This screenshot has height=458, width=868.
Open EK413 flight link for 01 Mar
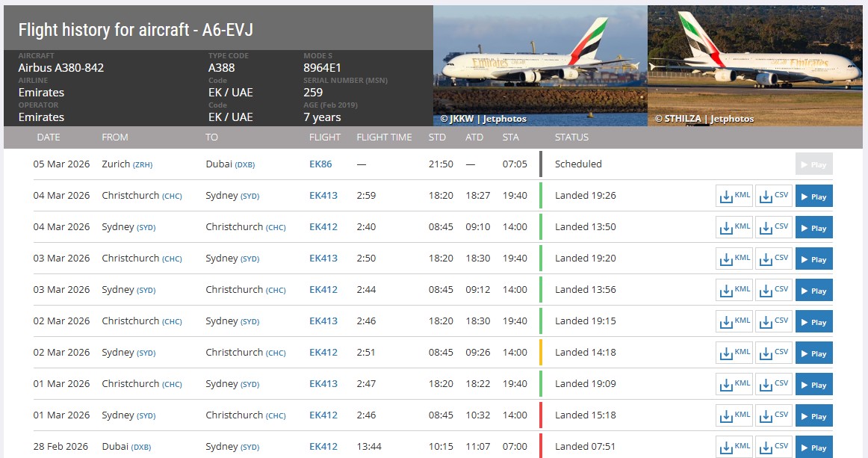pyautogui.click(x=323, y=384)
